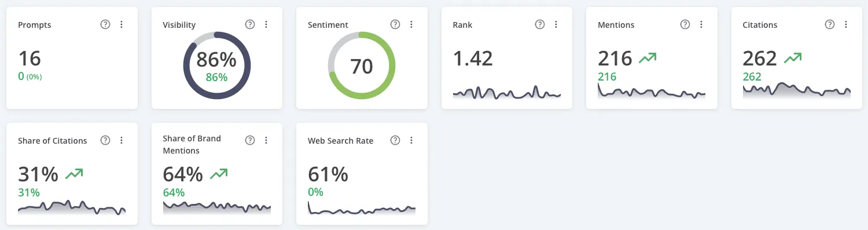Click the green 0 (0%) change text
Viewport: 868px width, 230px height.
[x=30, y=76]
